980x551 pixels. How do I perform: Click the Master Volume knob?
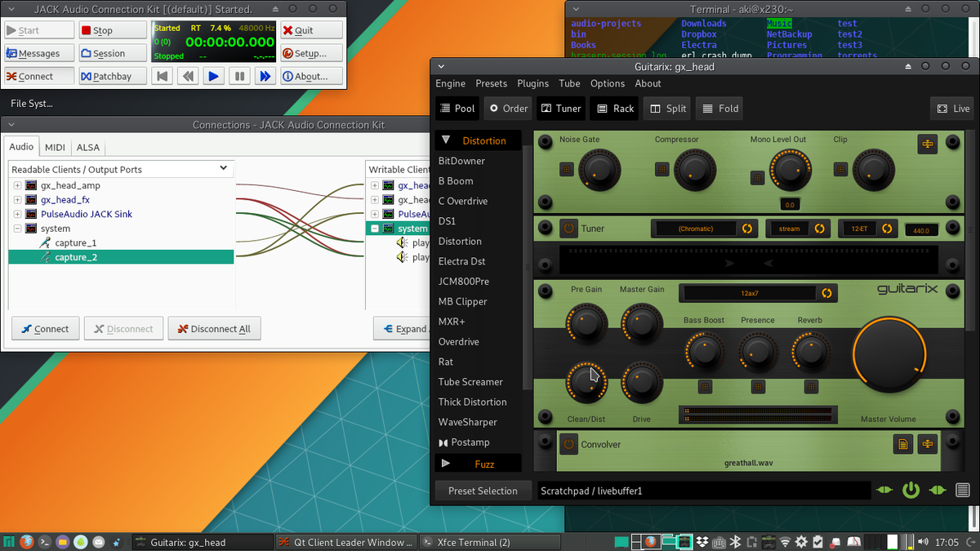[889, 355]
